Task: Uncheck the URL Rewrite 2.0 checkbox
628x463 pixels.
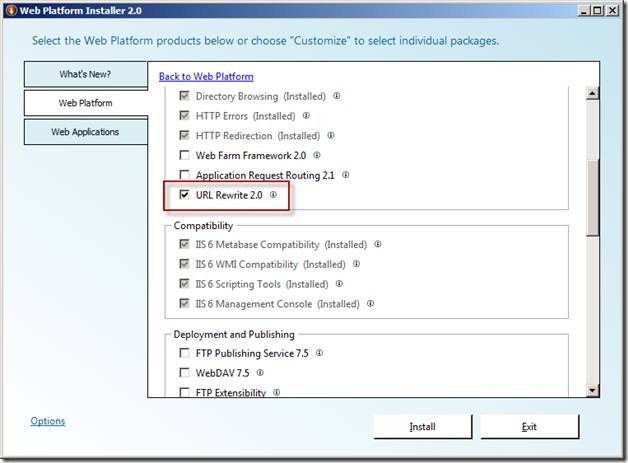Action: [x=184, y=196]
